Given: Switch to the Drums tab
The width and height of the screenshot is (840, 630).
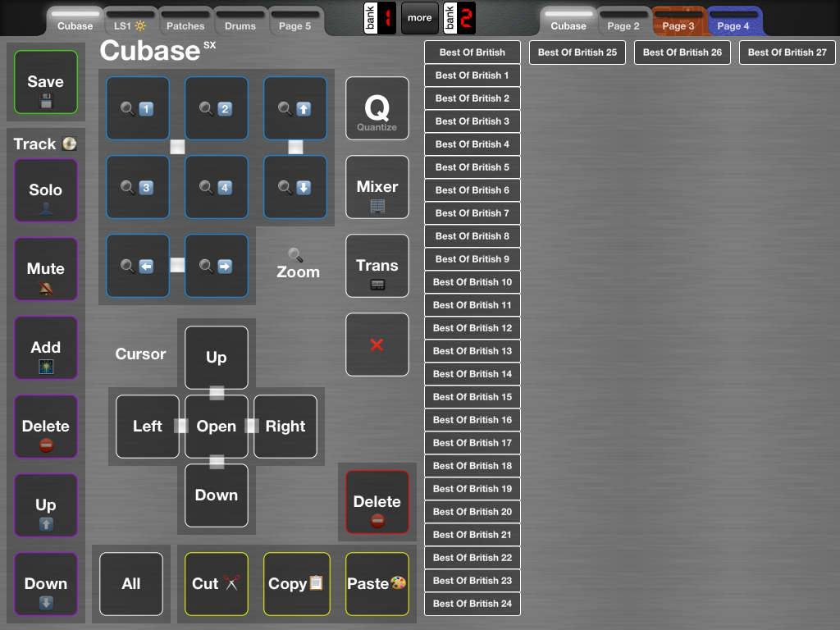Looking at the screenshot, I should (240, 21).
